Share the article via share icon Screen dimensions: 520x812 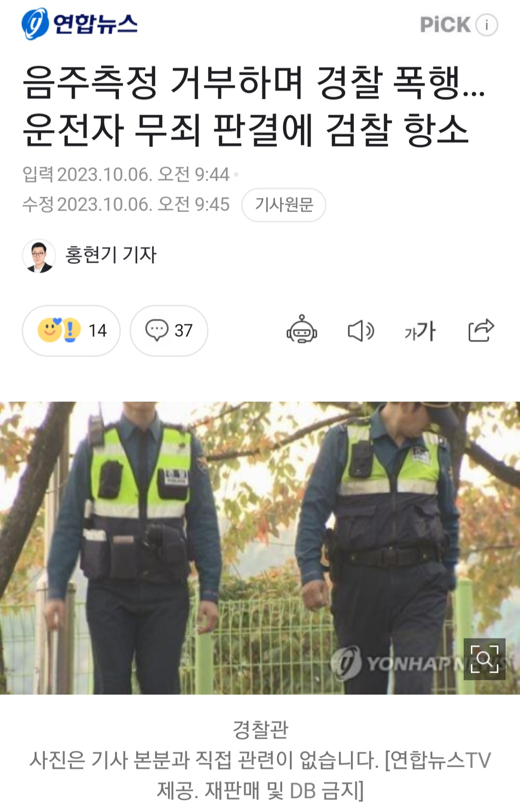(x=481, y=330)
